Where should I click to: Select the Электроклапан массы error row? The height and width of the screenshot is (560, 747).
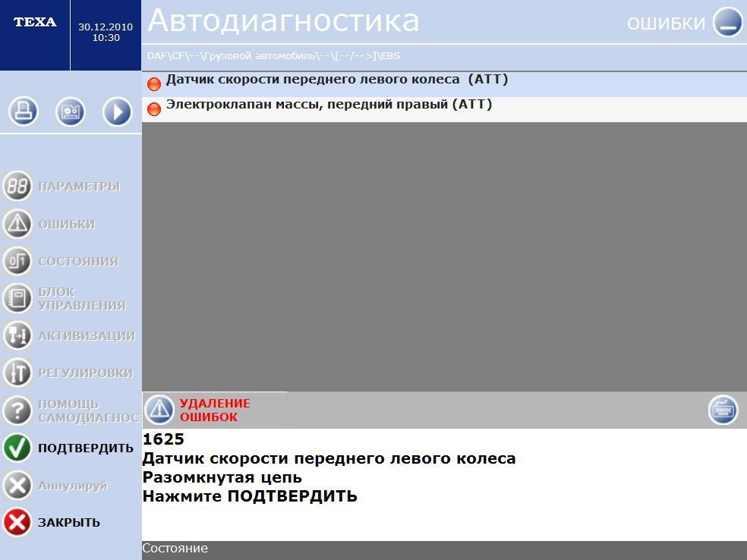329,105
